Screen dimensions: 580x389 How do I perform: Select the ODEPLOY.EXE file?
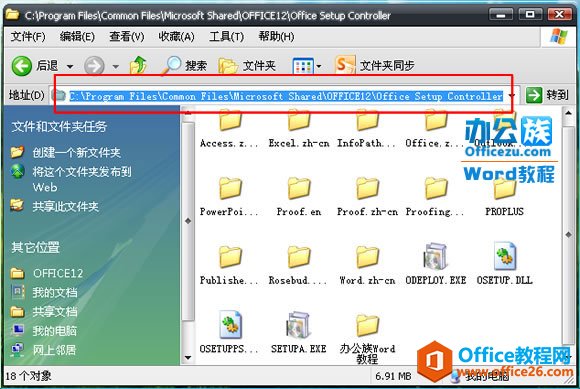point(436,264)
